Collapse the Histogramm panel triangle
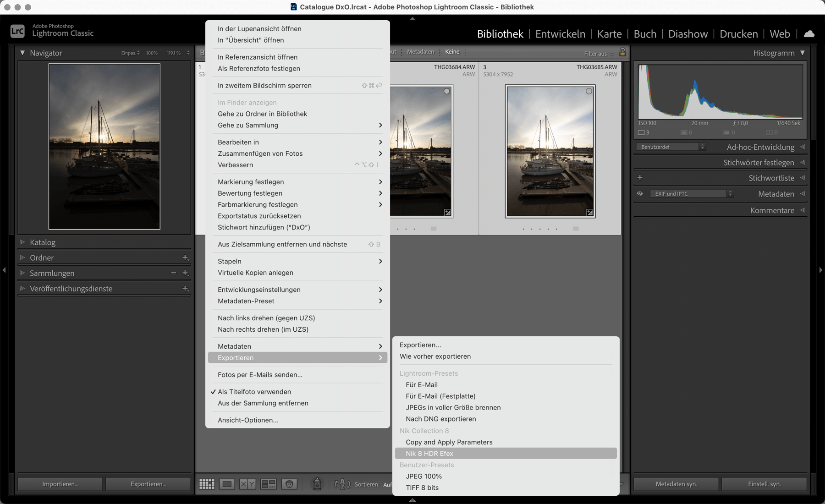Image resolution: width=825 pixels, height=504 pixels. pyautogui.click(x=803, y=53)
